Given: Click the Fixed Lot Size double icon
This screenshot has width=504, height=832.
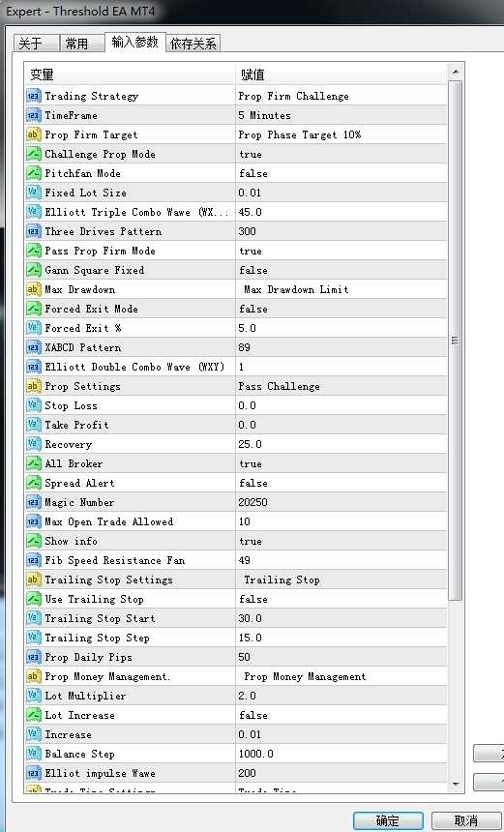Looking at the screenshot, I should click(x=33, y=193).
